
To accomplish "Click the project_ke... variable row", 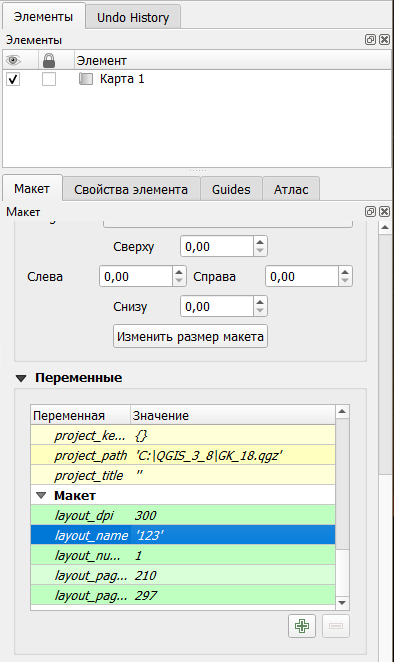I will [183, 435].
